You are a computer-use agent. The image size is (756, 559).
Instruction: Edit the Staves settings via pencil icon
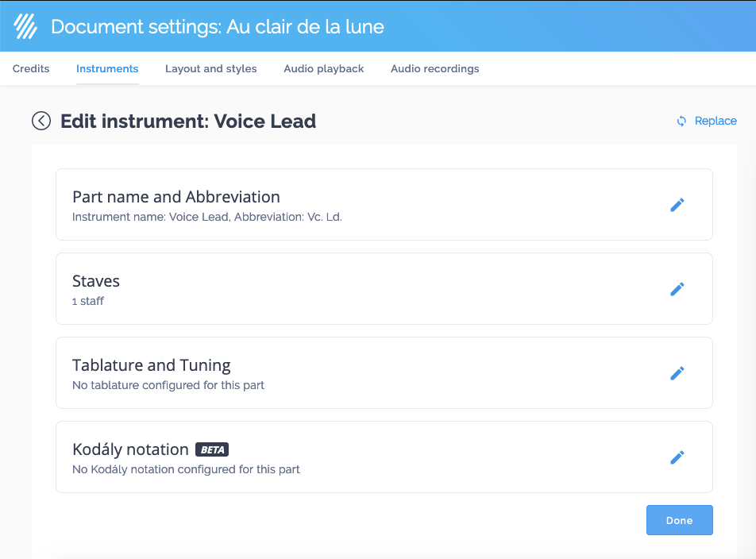click(677, 288)
